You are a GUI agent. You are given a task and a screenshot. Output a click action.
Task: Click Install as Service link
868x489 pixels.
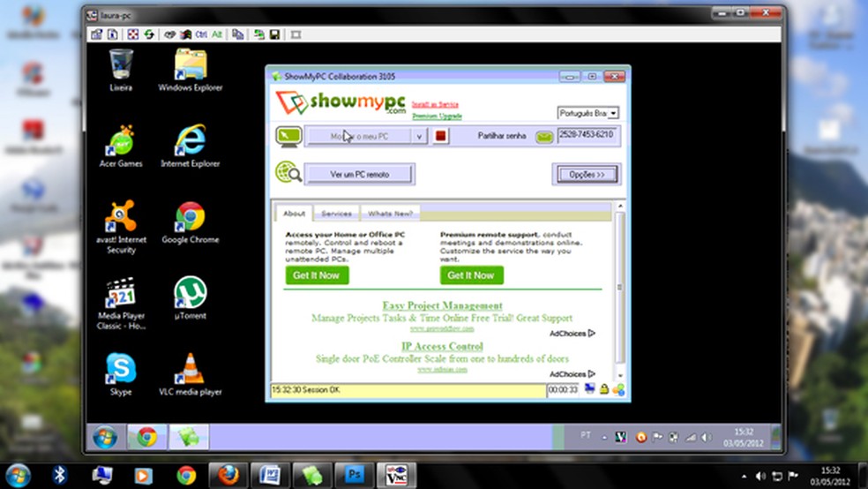click(x=435, y=104)
